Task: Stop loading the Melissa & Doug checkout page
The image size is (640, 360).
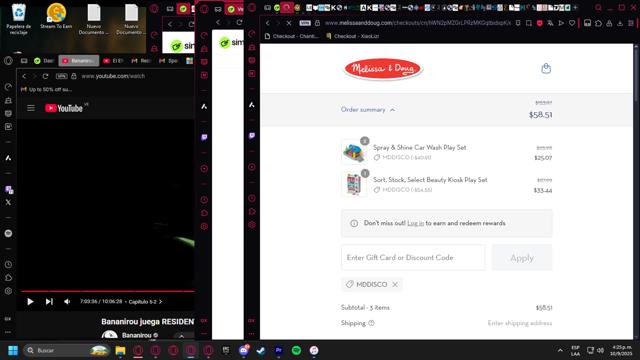Action: tap(289, 23)
